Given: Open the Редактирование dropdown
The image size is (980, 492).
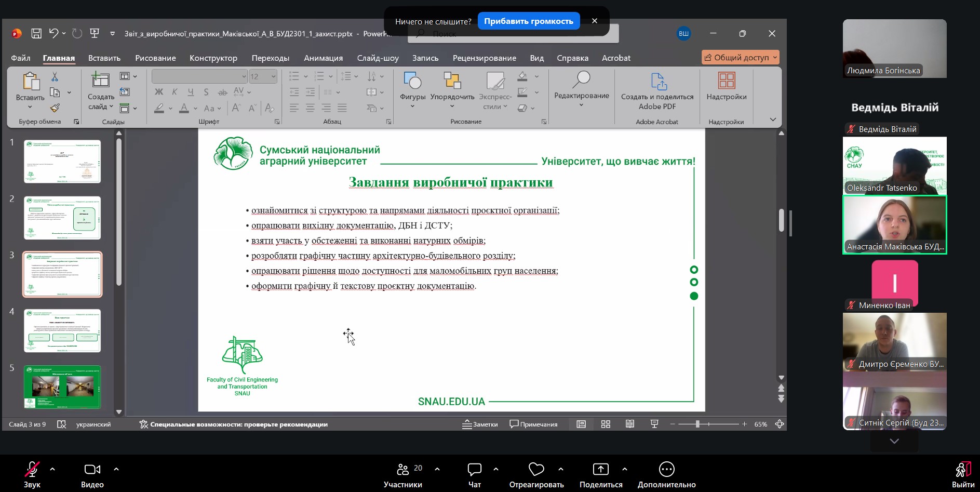Looking at the screenshot, I should pos(582,89).
